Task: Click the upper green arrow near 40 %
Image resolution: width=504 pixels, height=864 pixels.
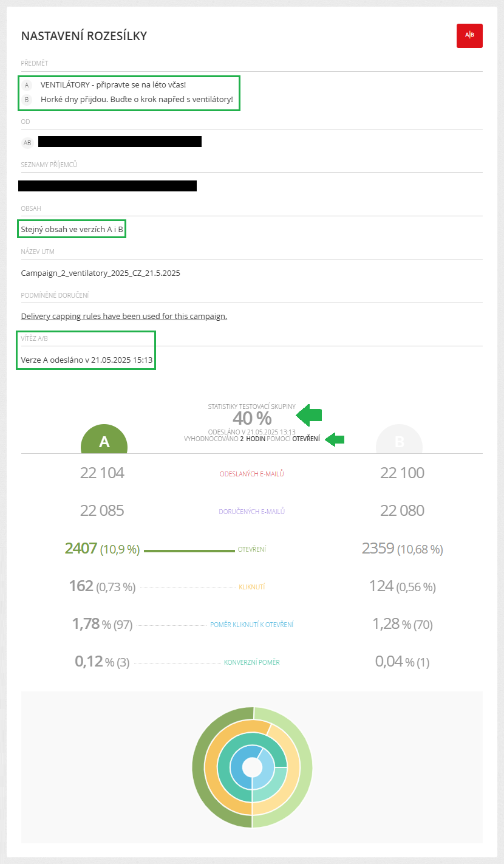Action: point(308,415)
